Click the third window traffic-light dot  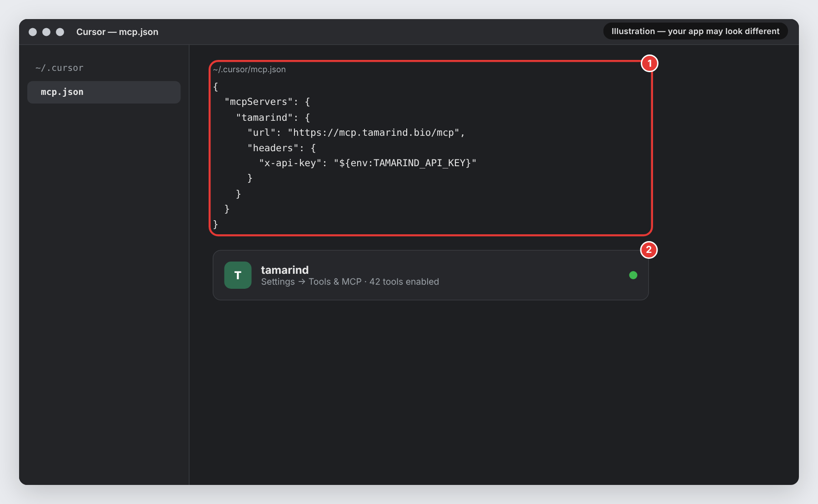[x=60, y=32]
